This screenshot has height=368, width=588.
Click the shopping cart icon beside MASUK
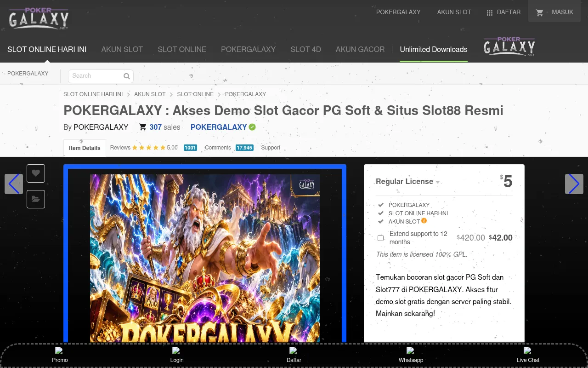[x=540, y=13]
